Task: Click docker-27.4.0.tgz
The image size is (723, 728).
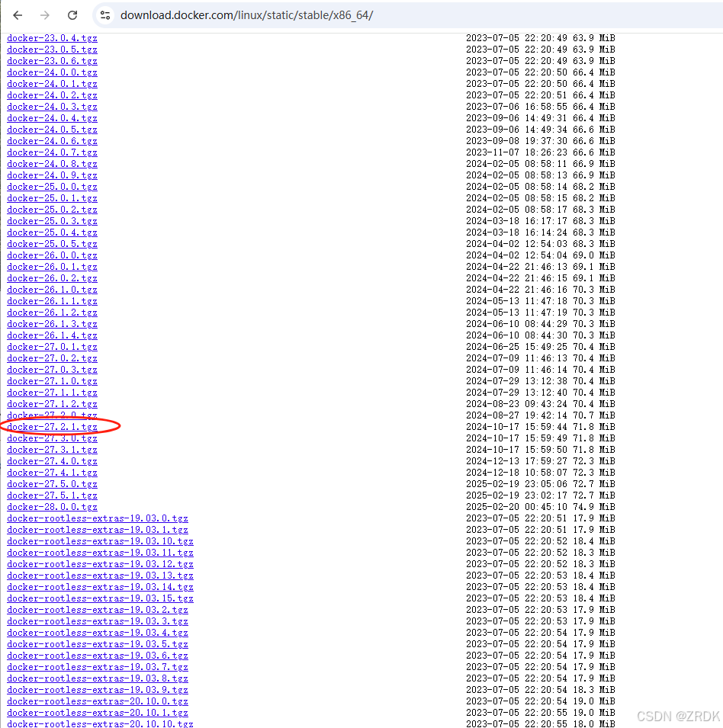Action: tap(52, 461)
